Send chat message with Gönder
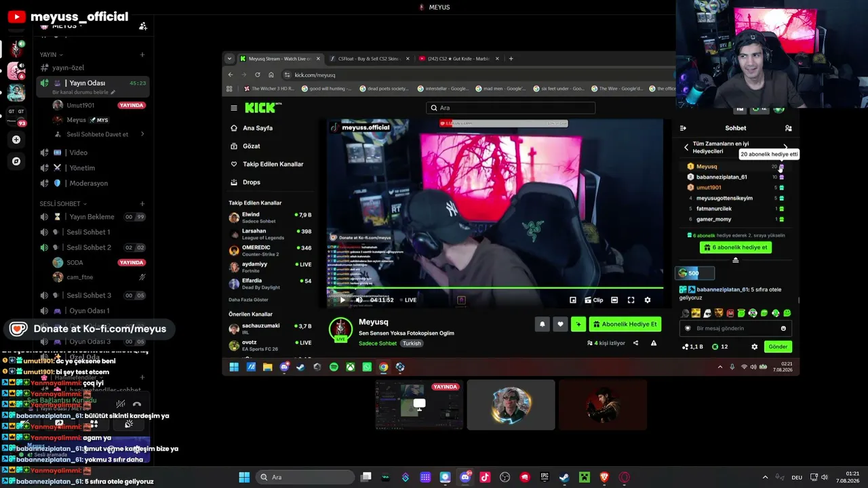The image size is (868, 488). [x=778, y=347]
